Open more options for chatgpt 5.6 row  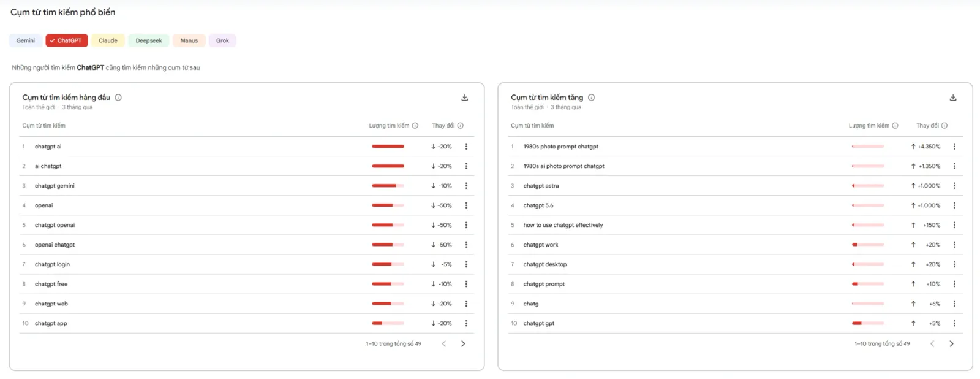954,205
